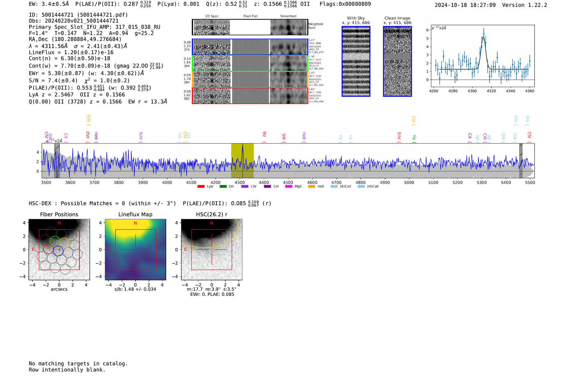Image resolution: width=576 pixels, height=392 pixels.
Task: Click the RA,Dec coordinates text
Action: (x=75, y=39)
